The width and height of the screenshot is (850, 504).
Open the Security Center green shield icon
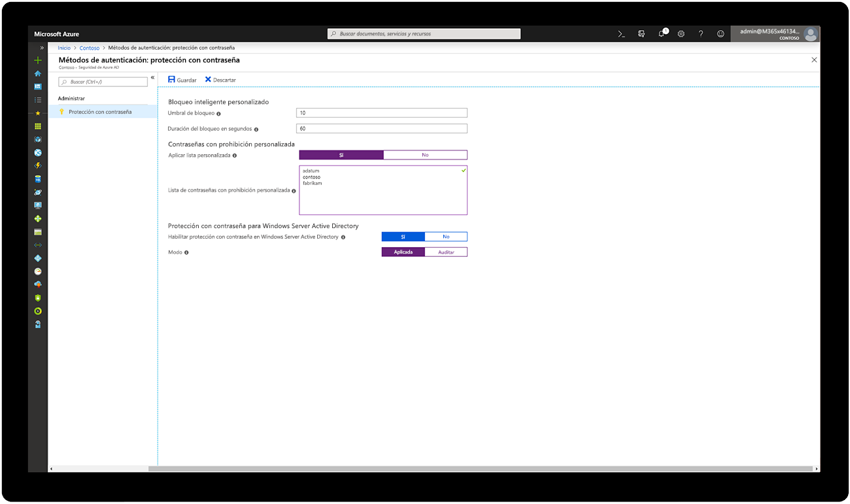38,297
